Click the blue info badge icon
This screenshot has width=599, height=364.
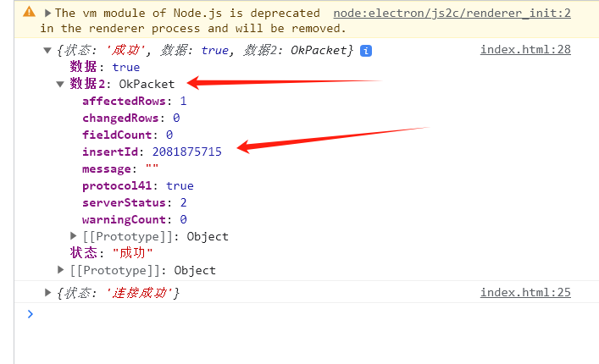point(366,51)
